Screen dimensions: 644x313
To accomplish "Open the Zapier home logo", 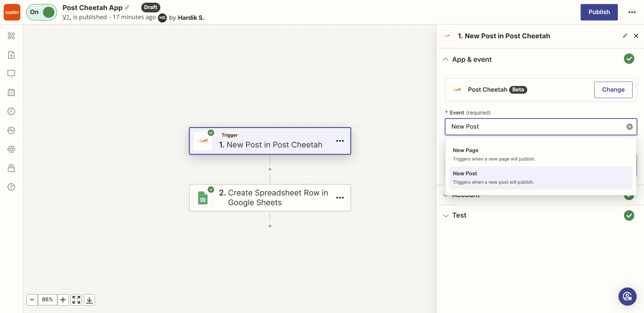I will coord(12,12).
